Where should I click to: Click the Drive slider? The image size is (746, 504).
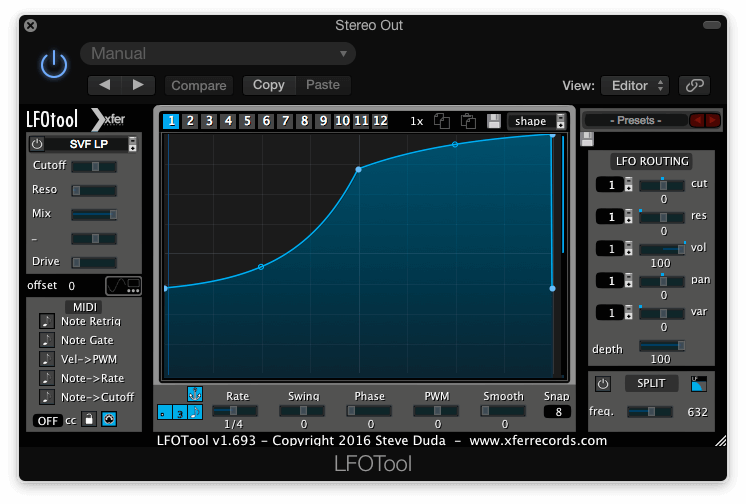(94, 262)
